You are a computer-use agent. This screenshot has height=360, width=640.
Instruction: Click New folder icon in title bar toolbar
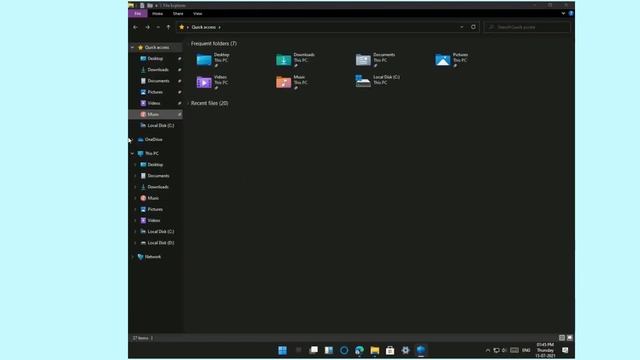click(150, 5)
